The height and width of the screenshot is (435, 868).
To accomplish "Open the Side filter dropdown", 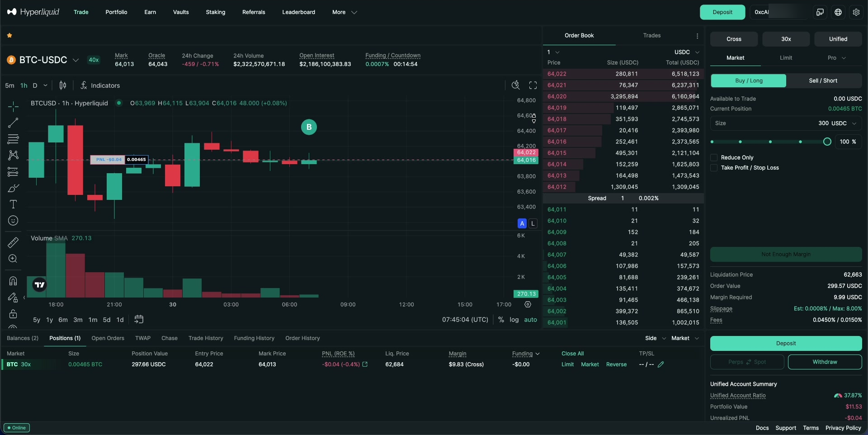I will pos(655,338).
